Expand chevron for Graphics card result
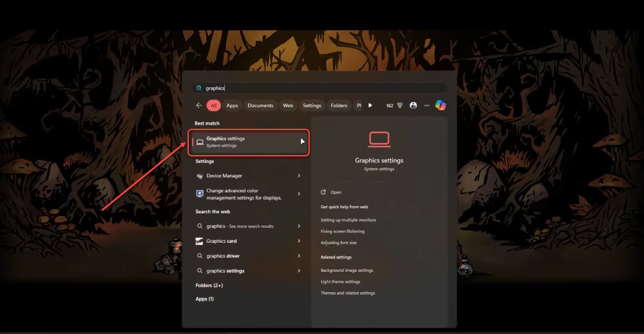 [x=299, y=241]
